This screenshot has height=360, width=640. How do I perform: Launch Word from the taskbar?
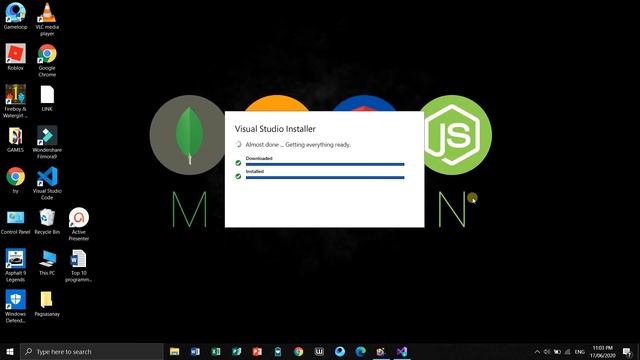(195, 351)
